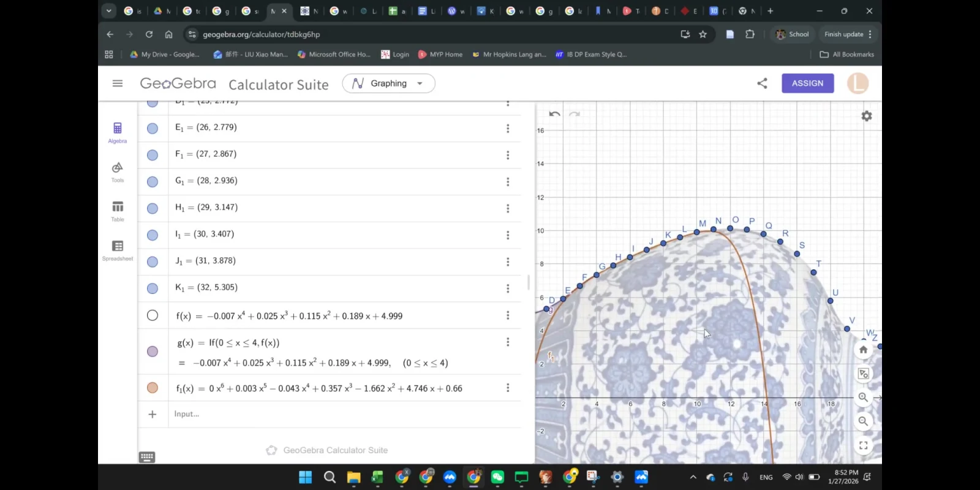Open Google apps grid in bookmarks bar
This screenshot has width=980, height=490.
109,55
